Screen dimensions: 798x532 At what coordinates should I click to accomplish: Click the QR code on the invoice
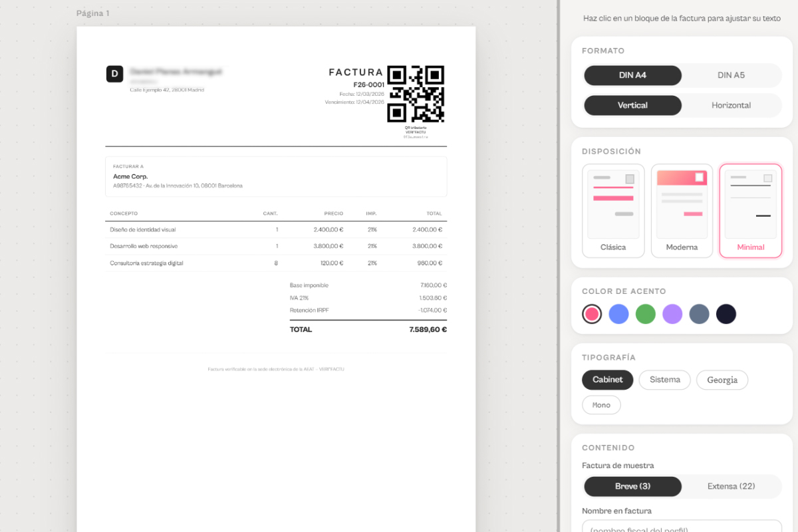416,94
